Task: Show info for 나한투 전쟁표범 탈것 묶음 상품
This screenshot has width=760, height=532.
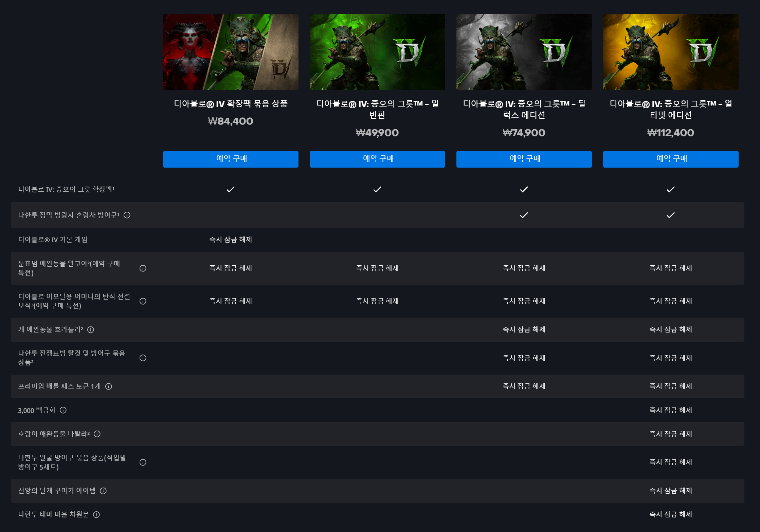Action: point(143,358)
